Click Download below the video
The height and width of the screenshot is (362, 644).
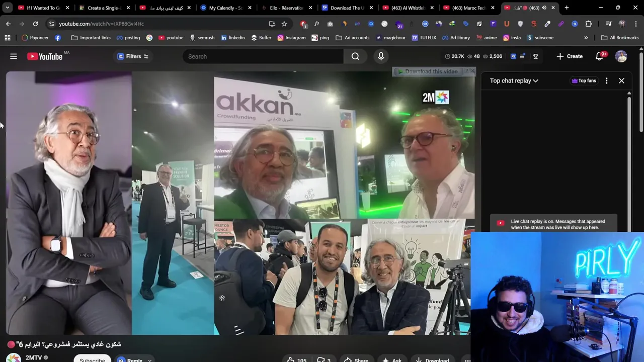[x=432, y=359]
